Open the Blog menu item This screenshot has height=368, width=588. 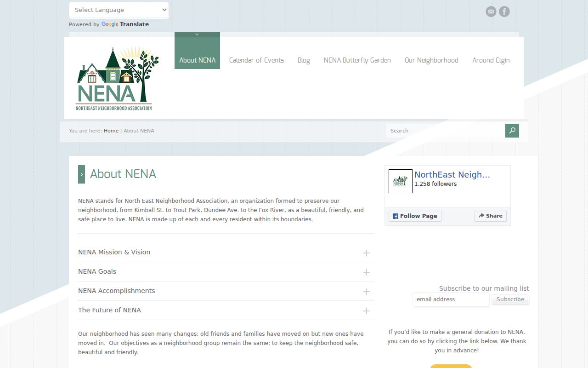pos(304,60)
